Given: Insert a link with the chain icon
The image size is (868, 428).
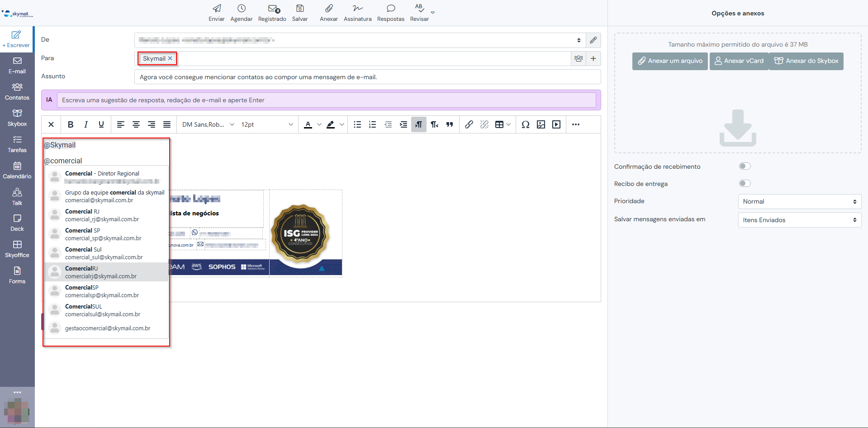Looking at the screenshot, I should 469,124.
